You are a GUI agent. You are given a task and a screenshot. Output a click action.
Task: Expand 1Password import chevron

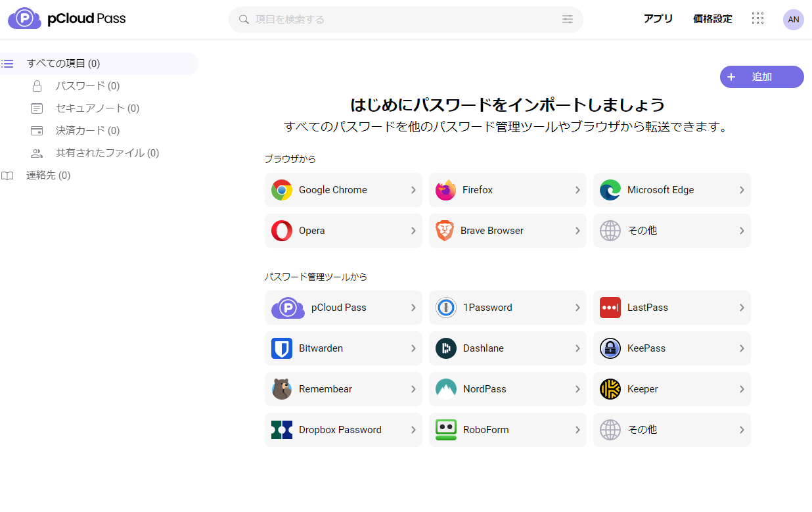click(x=577, y=308)
